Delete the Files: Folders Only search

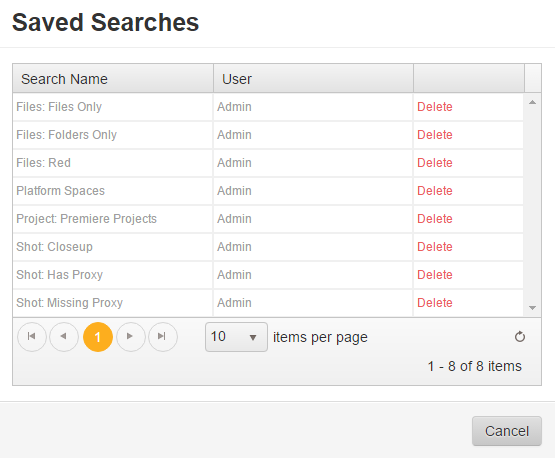[x=435, y=135]
